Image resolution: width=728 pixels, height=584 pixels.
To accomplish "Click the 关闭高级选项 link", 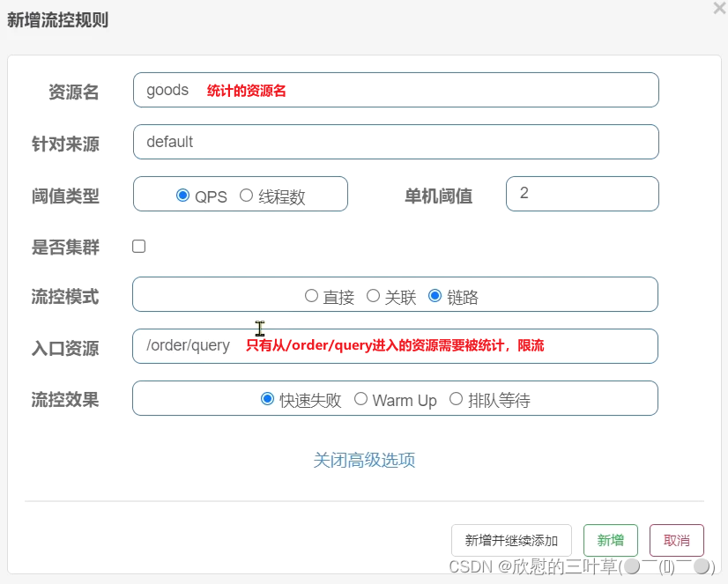I will [x=365, y=461].
